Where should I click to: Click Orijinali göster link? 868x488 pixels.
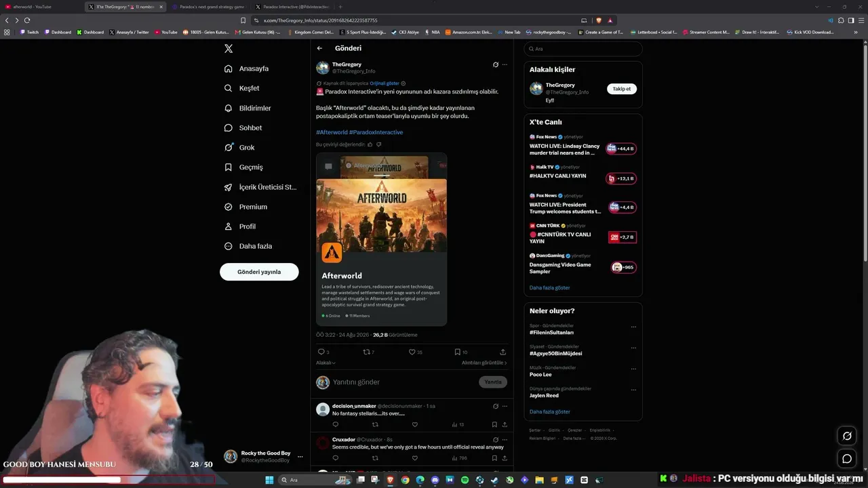[x=384, y=83]
